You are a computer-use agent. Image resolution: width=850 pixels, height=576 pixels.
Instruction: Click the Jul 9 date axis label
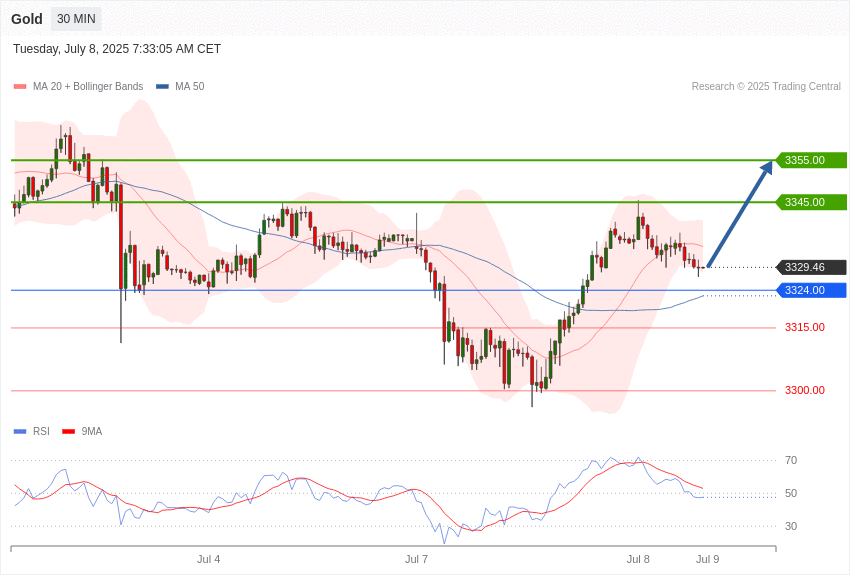click(707, 559)
